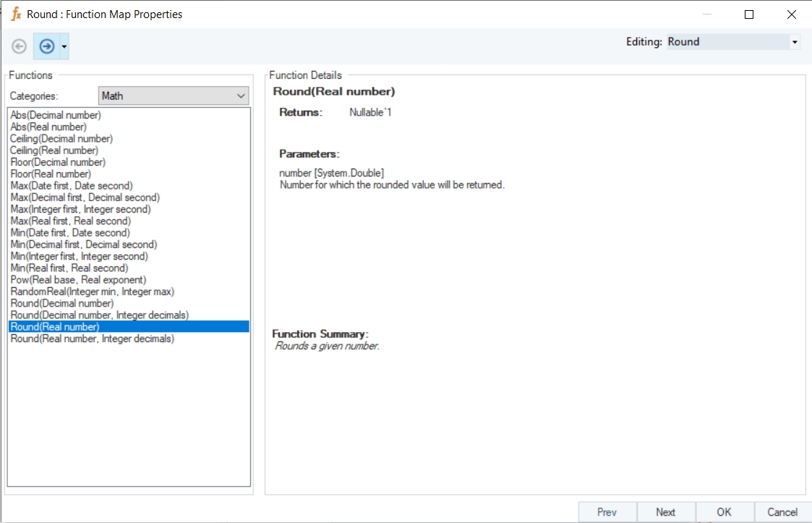Pick Min(Integer first, Integer second)
Screen dimensions: 812x523
pos(79,256)
